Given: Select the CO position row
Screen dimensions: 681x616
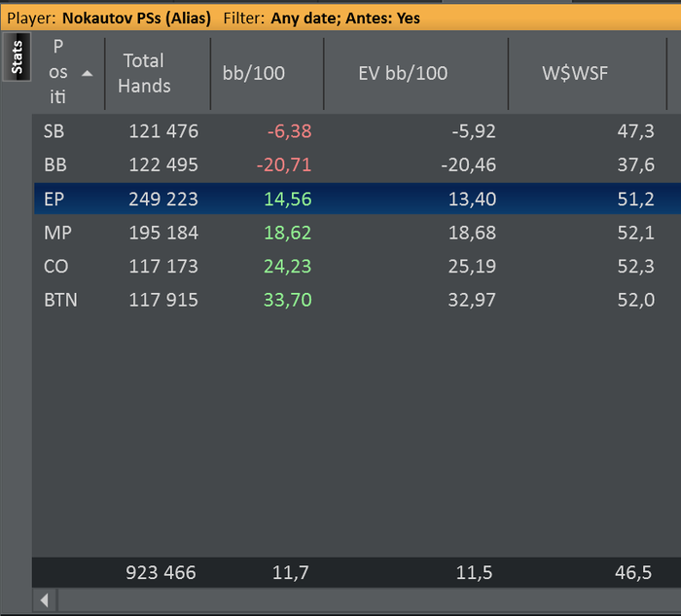Looking at the screenshot, I should [x=56, y=267].
